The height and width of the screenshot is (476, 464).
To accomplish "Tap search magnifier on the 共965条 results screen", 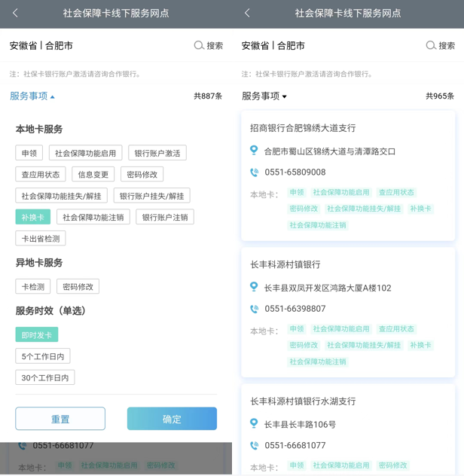I will pos(431,46).
